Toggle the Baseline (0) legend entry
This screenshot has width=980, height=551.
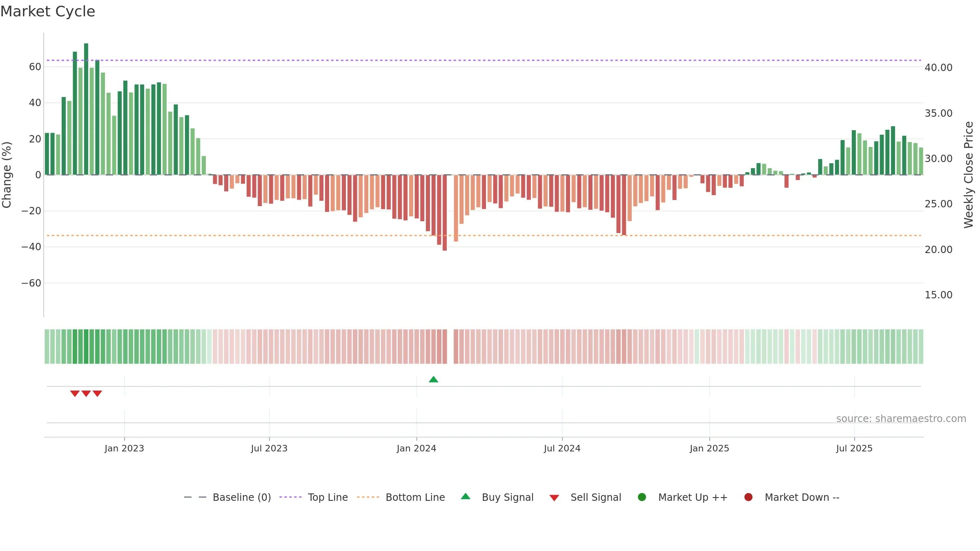coord(227,497)
